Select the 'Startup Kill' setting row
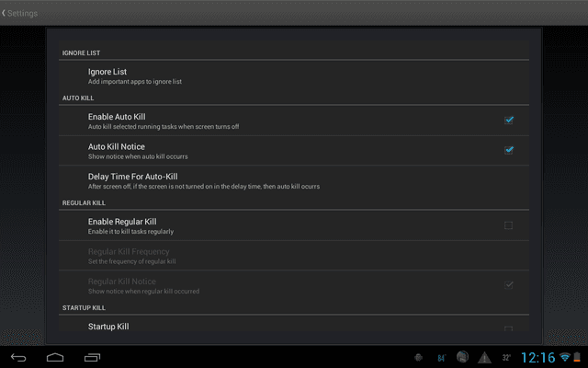 coord(294,324)
